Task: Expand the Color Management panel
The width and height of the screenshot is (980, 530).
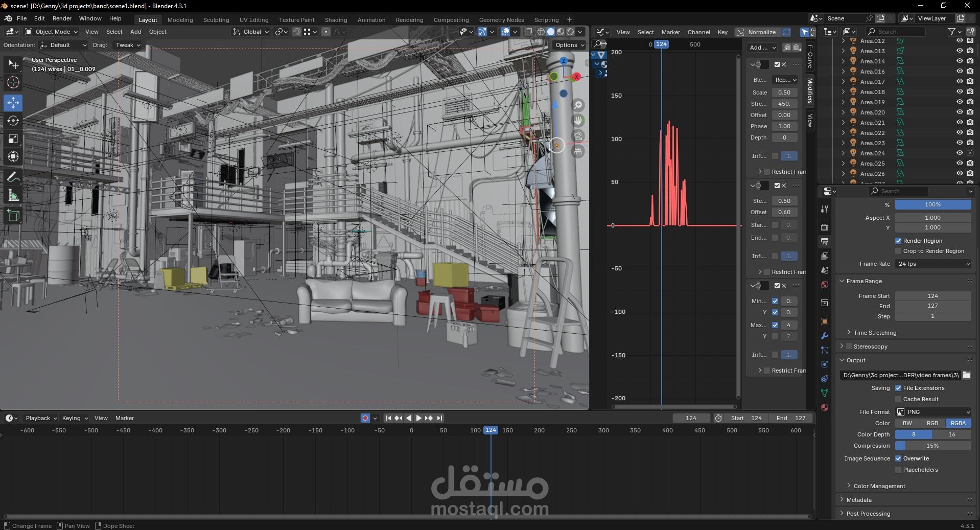Action: coord(879,486)
